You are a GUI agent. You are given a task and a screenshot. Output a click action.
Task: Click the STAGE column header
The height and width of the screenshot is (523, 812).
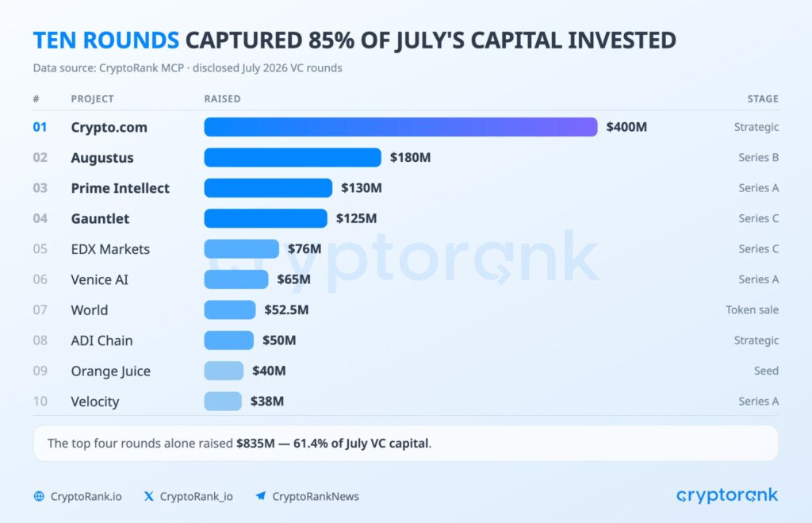pyautogui.click(x=763, y=98)
